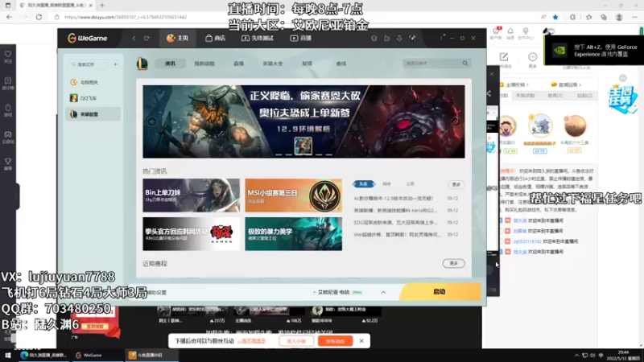Switch to the 我的战绩 tab

[204, 64]
